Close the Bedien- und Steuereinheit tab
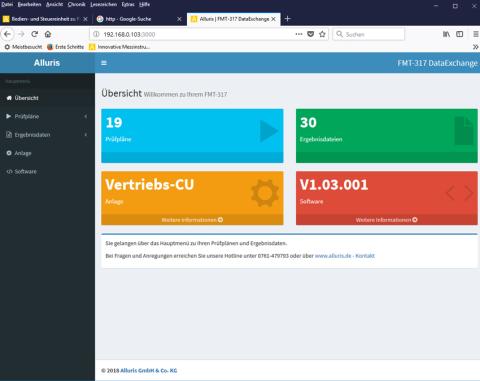 [85, 19]
